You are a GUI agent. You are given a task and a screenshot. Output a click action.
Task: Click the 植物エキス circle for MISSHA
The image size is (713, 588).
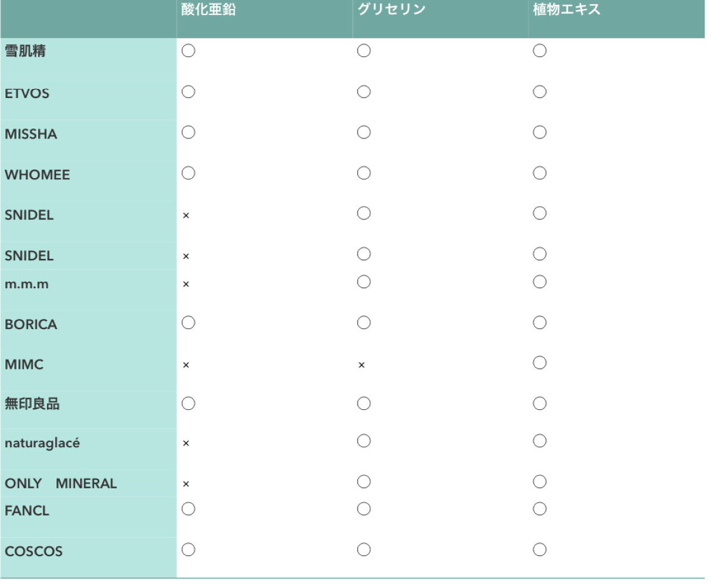coord(540,132)
